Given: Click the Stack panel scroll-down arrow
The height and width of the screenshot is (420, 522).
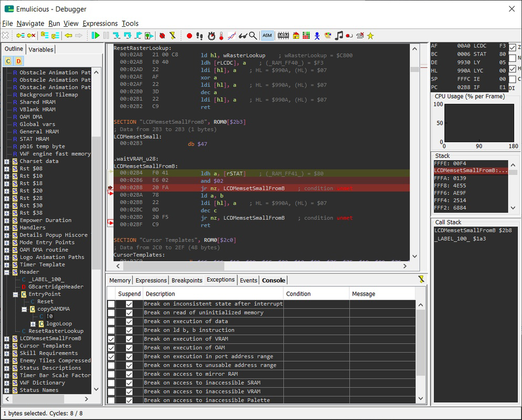Looking at the screenshot, I should coord(513,208).
